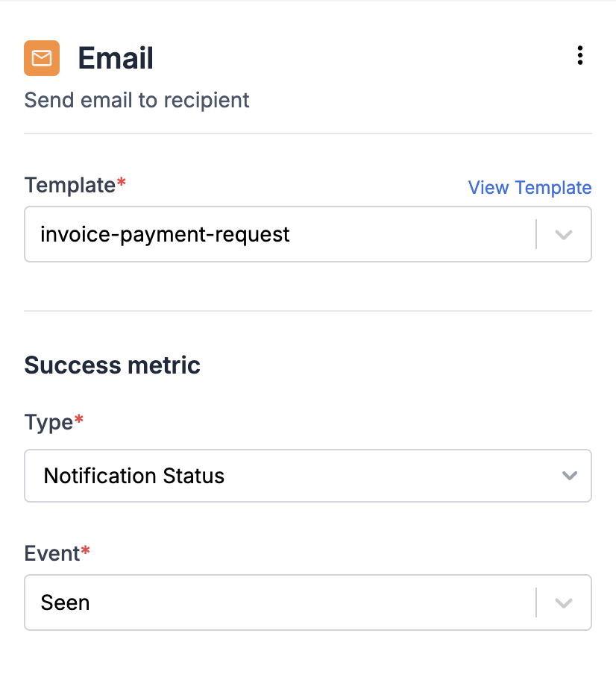Click the Email heading title
This screenshot has height=686, width=616.
(116, 58)
